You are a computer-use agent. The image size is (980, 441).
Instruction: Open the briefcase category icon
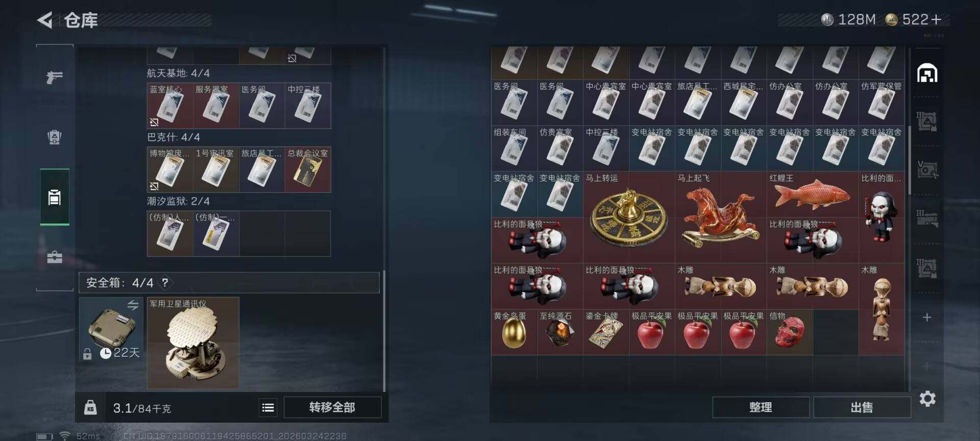tap(55, 257)
